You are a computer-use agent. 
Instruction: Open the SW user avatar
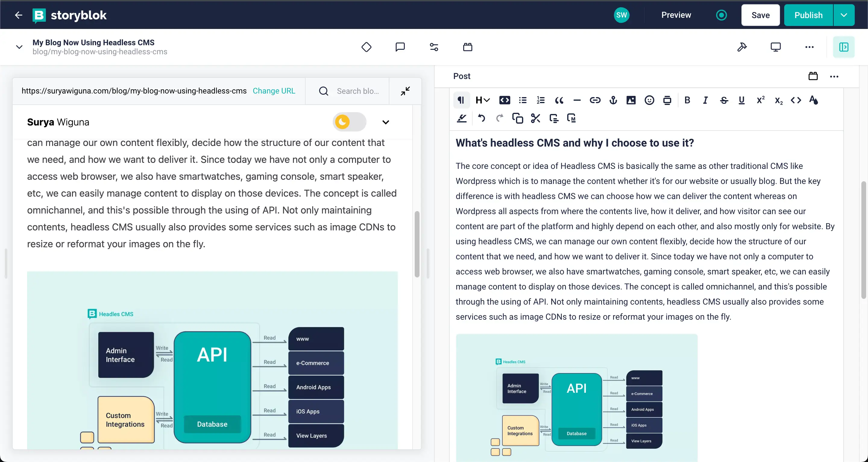[x=621, y=15]
